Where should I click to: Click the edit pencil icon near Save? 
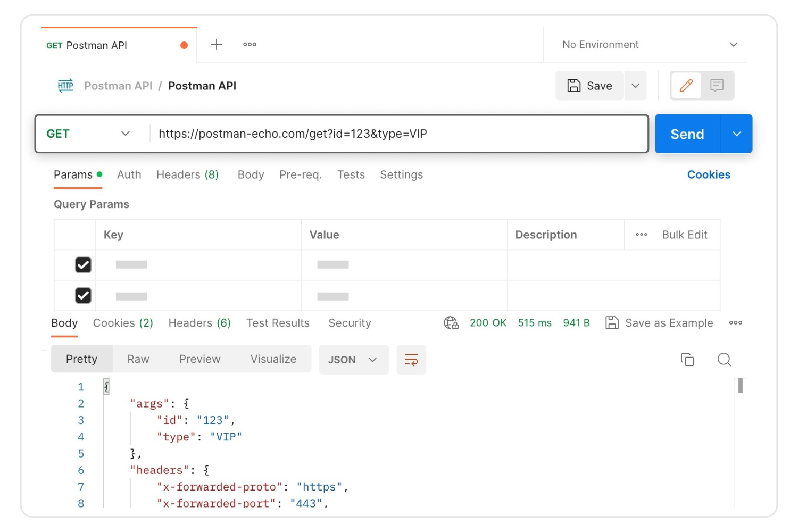tap(686, 85)
